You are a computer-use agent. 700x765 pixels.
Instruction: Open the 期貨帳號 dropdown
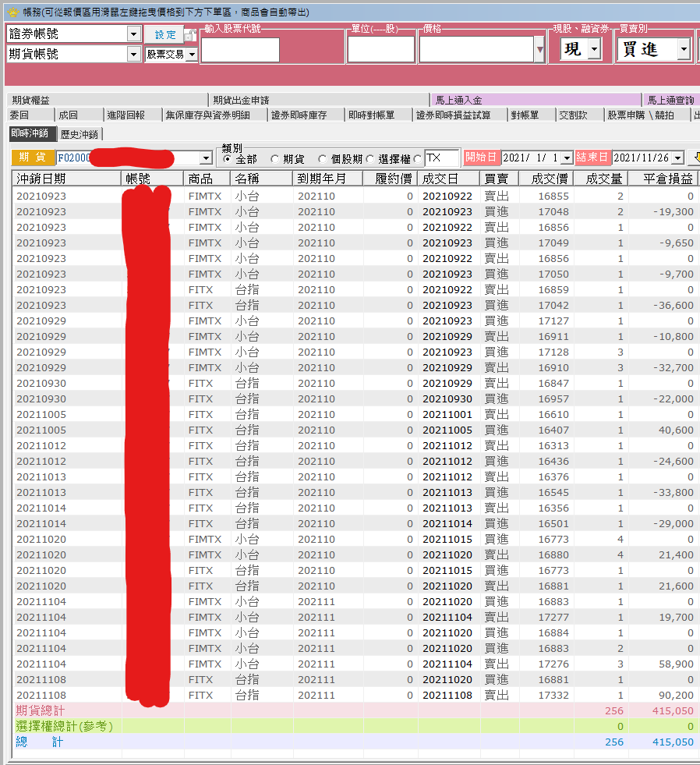[x=133, y=54]
